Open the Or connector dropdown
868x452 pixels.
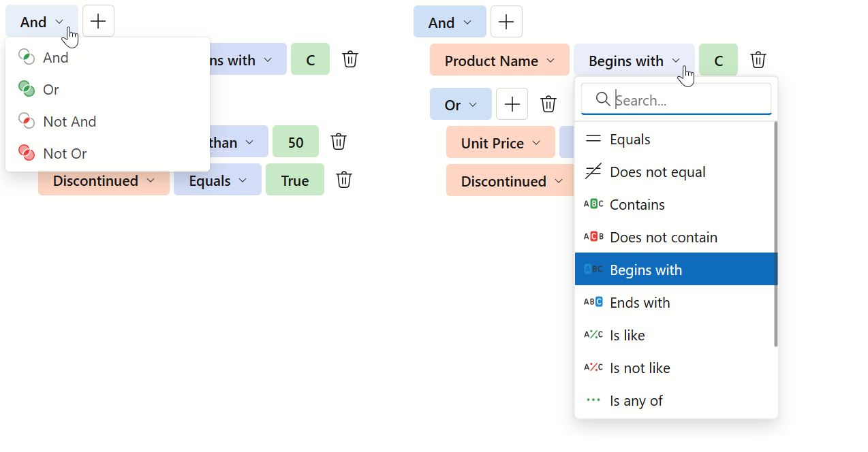click(461, 103)
